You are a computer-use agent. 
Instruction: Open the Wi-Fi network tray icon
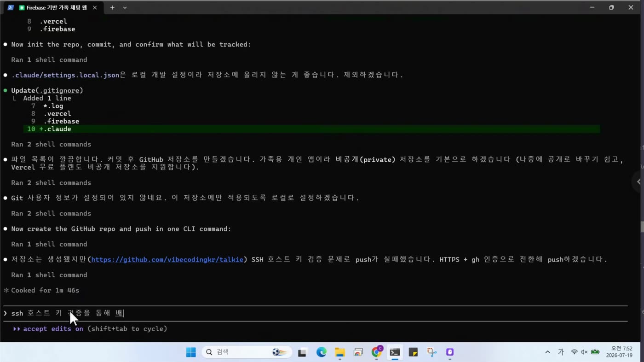coord(574,352)
